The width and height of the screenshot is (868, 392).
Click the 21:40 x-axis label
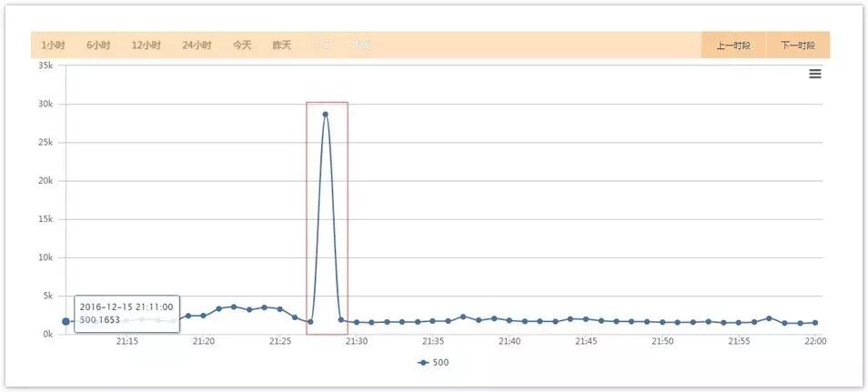tap(510, 342)
